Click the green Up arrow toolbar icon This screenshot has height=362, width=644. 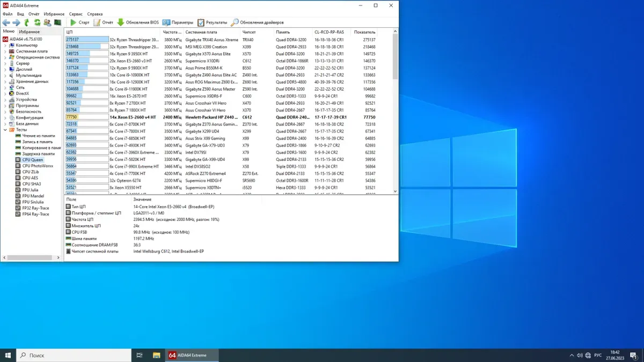coord(27,23)
